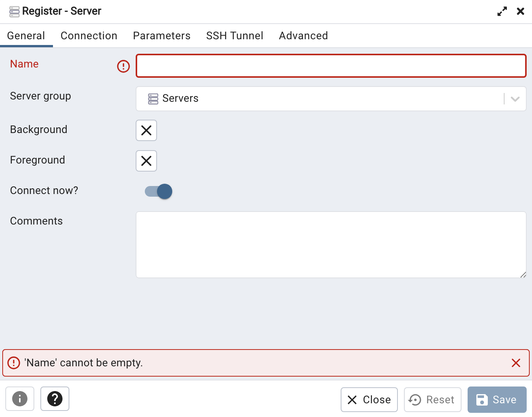Close dialog with the title bar X
Viewport: 532px width, 417px height.
coord(520,11)
